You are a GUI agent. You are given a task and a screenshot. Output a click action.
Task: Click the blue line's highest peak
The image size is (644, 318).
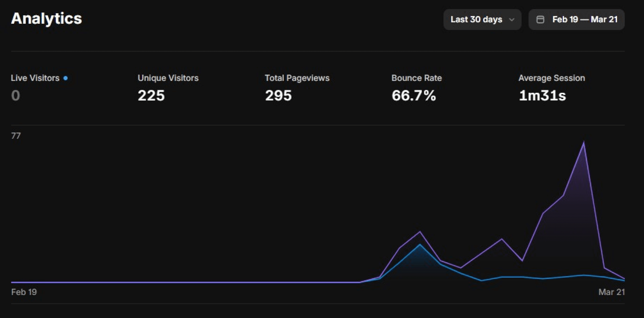(420, 245)
